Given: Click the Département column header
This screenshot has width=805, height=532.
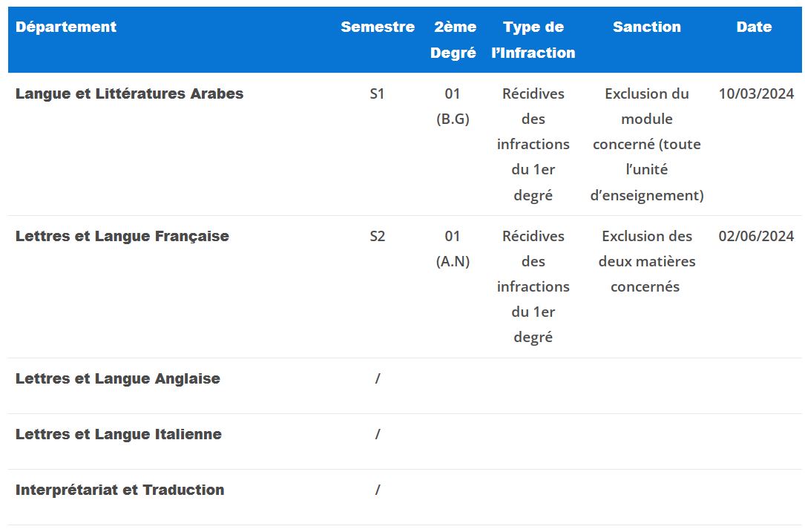Looking at the screenshot, I should pyautogui.click(x=66, y=27).
